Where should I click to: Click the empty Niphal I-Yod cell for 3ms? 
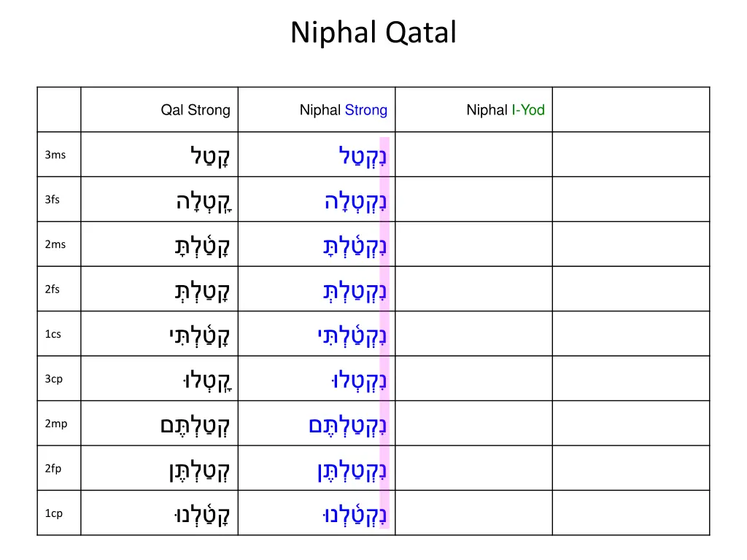pyautogui.click(x=473, y=155)
